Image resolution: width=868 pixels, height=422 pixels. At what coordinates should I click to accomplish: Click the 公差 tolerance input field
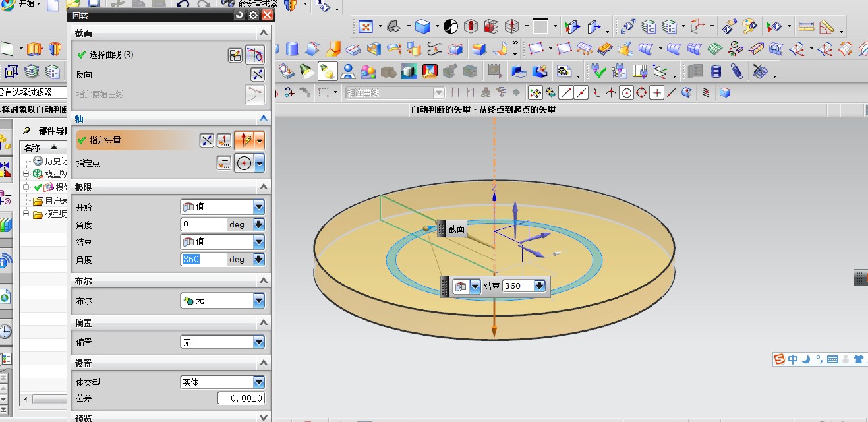click(x=241, y=398)
